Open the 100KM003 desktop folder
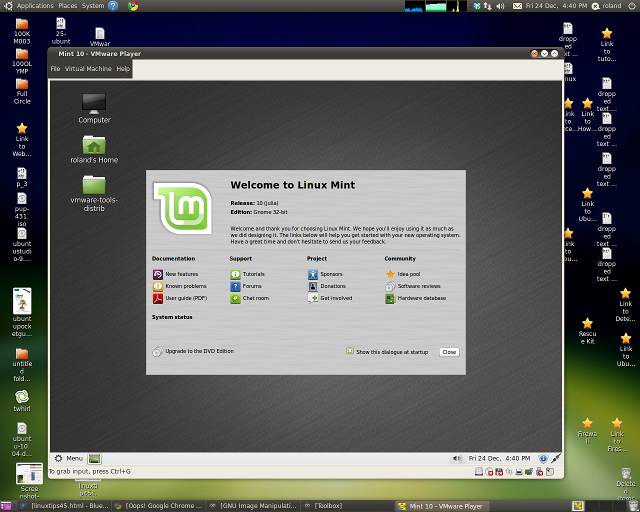 [22, 31]
